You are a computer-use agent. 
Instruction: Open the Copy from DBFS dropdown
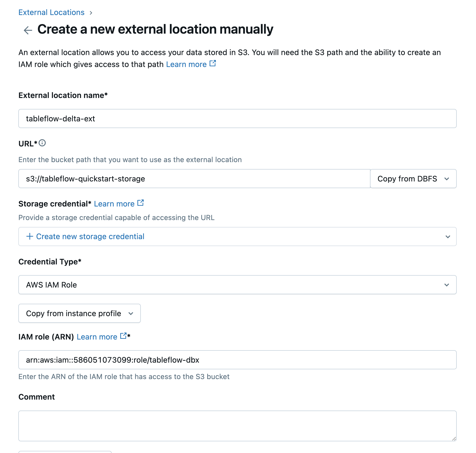(413, 179)
